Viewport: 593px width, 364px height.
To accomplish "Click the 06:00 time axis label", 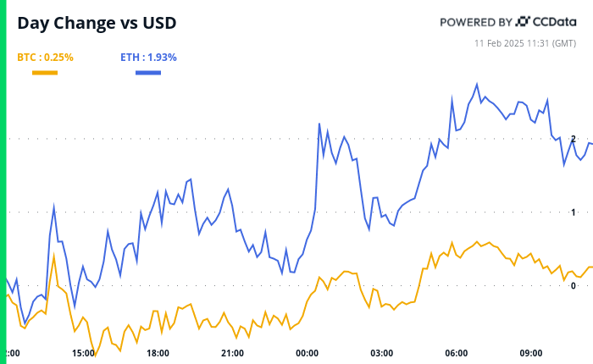I will [457, 353].
